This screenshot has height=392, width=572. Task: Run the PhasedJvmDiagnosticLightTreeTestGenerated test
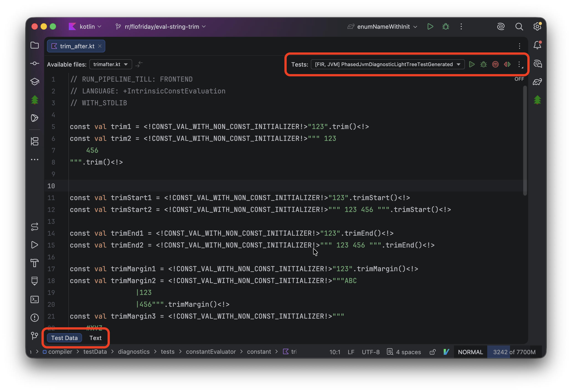coord(472,64)
